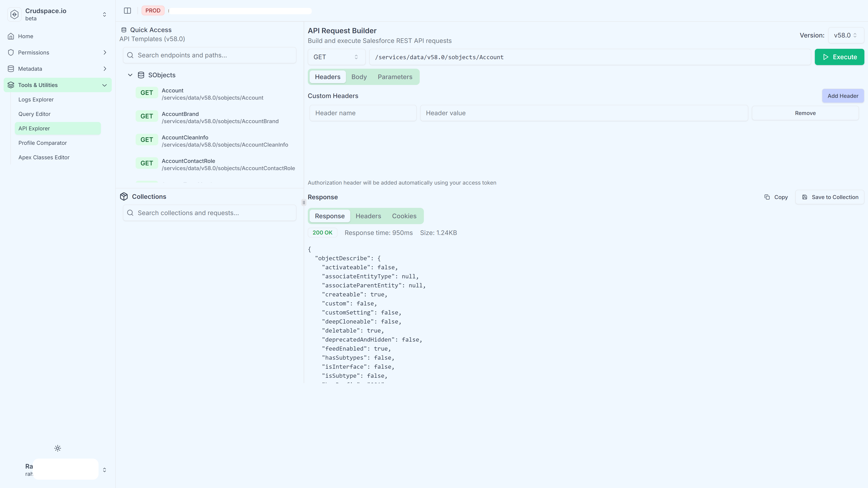Toggle the sidebar collapse icon near PROD badge
The height and width of the screenshot is (488, 868).
point(127,10)
